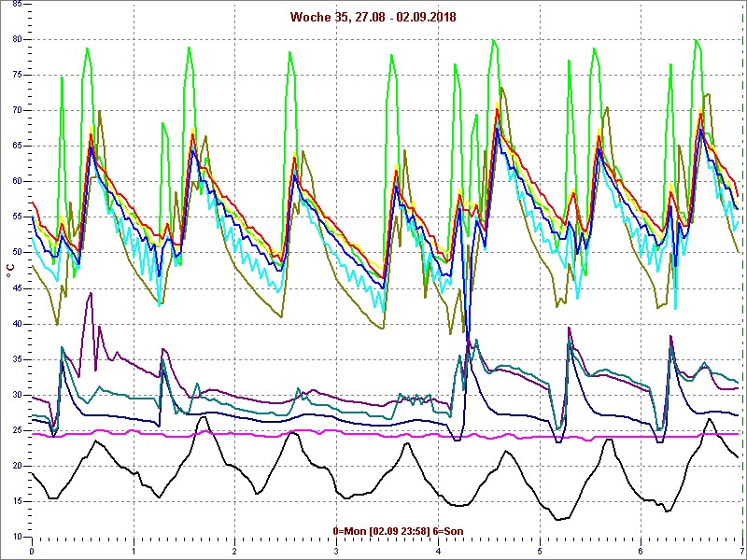The height and width of the screenshot is (560, 747).
Task: Click the x-axis day label 3
Action: pos(336,552)
